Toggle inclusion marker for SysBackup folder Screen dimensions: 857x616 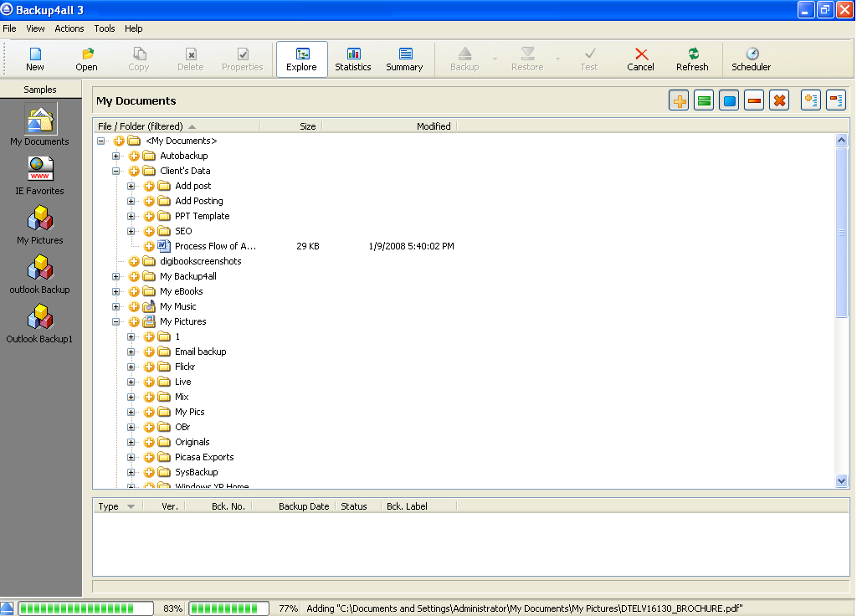click(x=149, y=472)
